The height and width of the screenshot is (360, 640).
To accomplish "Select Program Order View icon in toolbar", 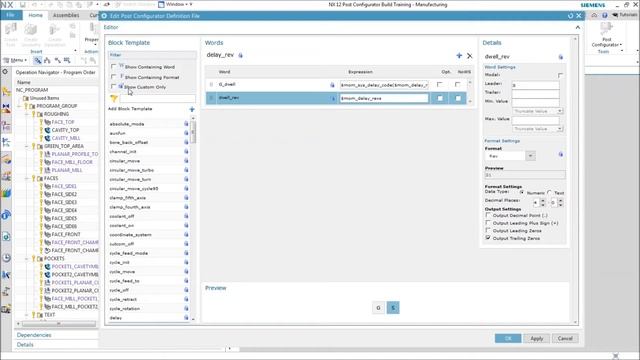I will pyautogui.click(x=38, y=60).
